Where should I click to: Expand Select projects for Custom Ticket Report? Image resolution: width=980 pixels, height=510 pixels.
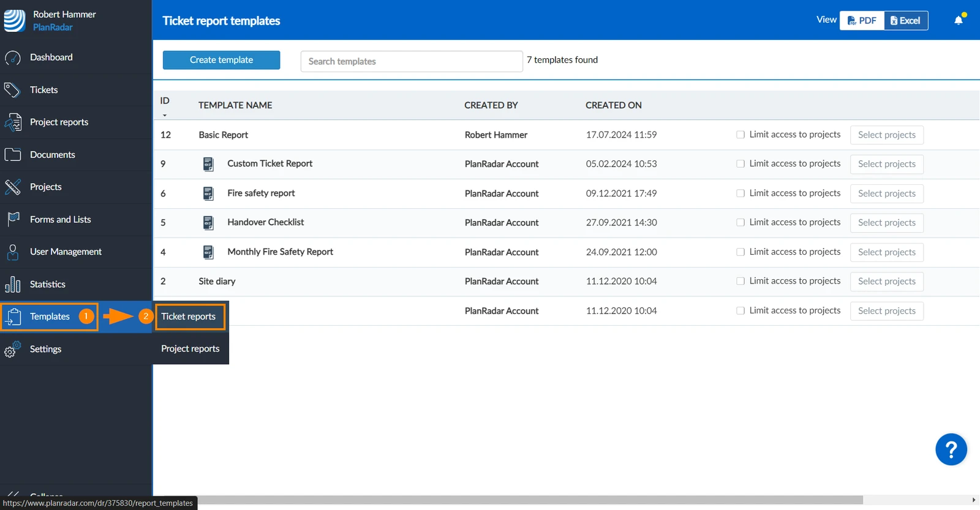pos(886,164)
